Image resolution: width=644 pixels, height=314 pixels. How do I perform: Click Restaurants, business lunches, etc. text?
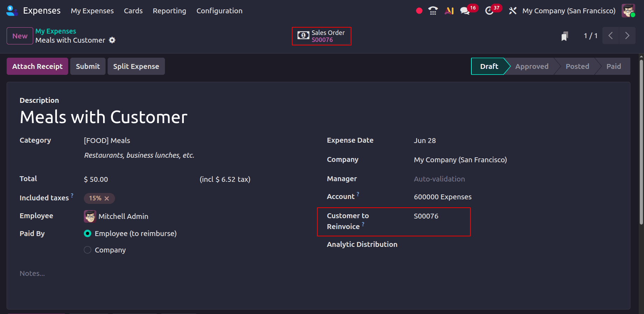tap(139, 155)
